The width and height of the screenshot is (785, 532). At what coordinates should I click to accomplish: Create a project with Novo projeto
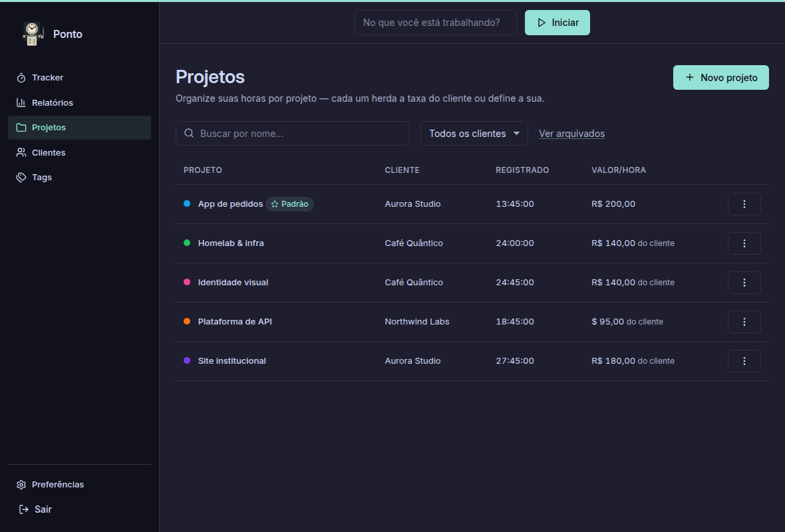pyautogui.click(x=720, y=78)
